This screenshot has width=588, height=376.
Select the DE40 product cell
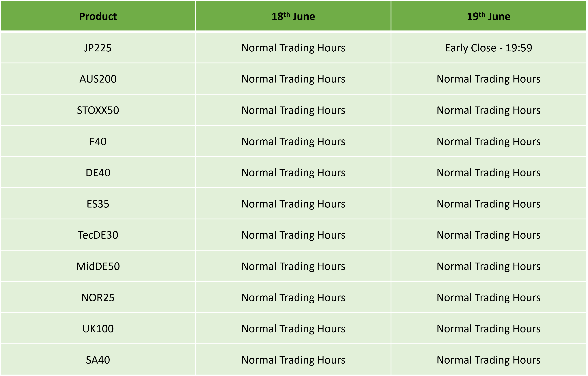point(98,173)
